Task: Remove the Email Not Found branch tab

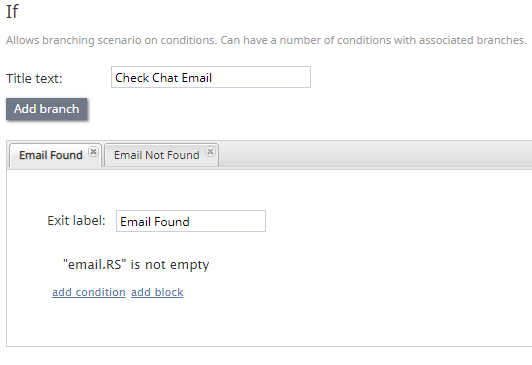Action: pos(210,151)
